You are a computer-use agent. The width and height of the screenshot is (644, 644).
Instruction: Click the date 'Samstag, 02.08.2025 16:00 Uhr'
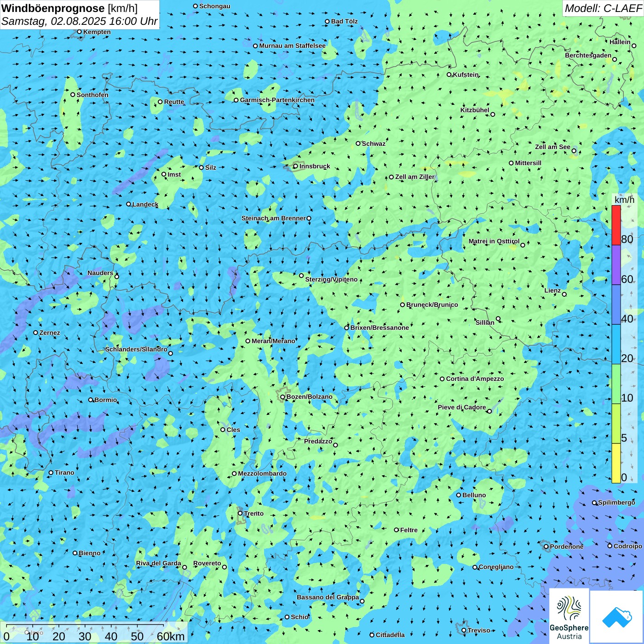[79, 21]
